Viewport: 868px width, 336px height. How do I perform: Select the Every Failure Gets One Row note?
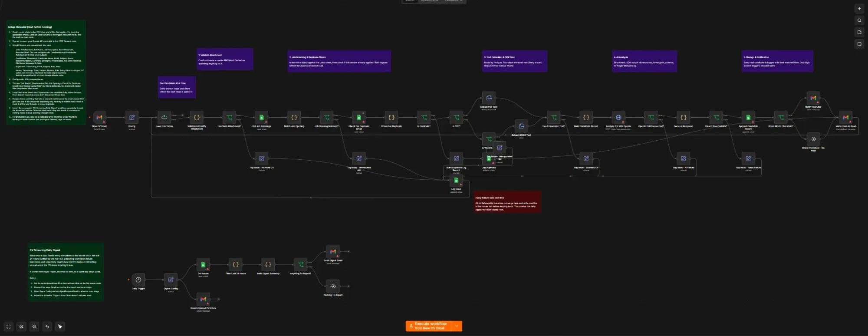(x=507, y=202)
